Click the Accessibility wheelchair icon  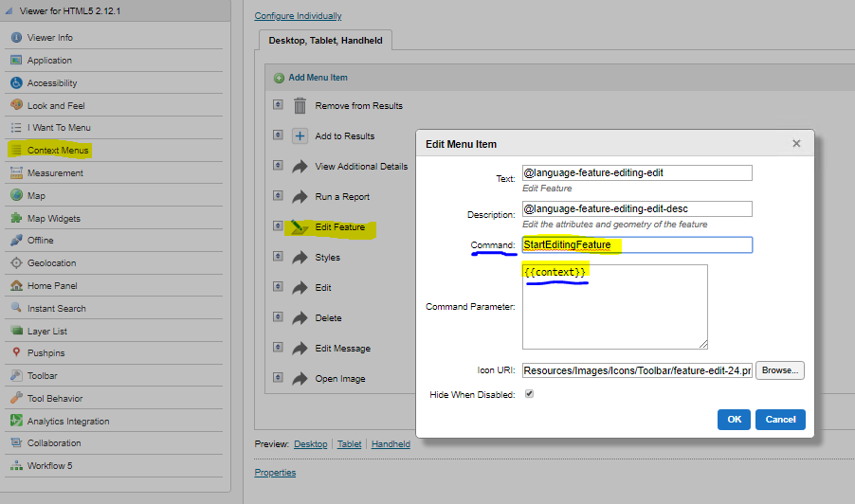[x=16, y=82]
